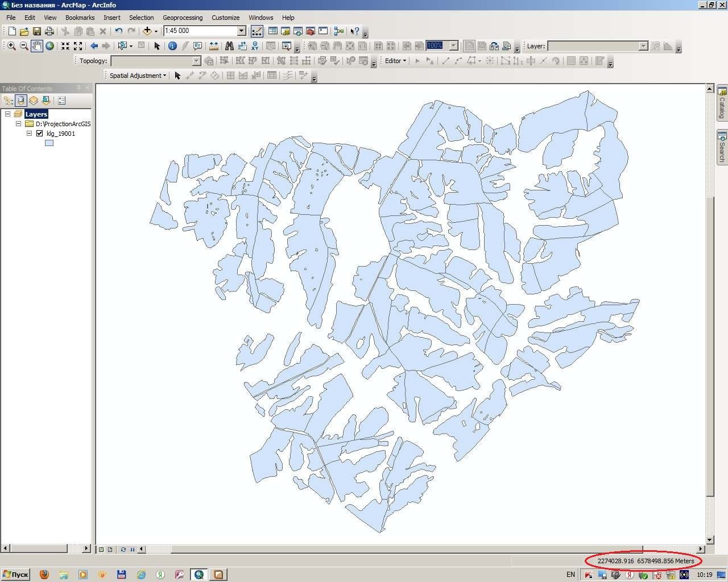Click the Пуск Start button
The image size is (728, 582).
coord(15,575)
